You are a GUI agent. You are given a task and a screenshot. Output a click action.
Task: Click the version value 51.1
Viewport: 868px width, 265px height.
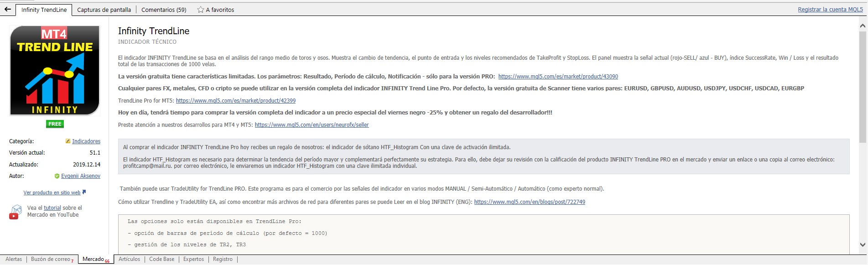click(x=95, y=153)
